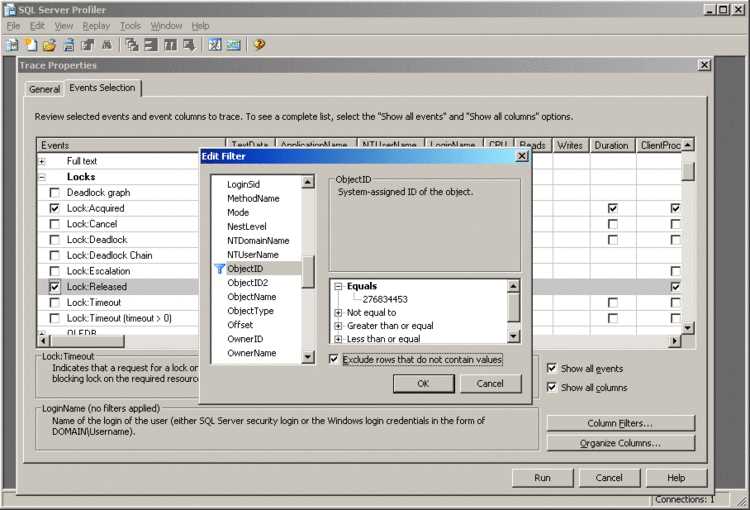Toggle the Show all events checkbox
Image resolution: width=750 pixels, height=510 pixels.
(551, 368)
